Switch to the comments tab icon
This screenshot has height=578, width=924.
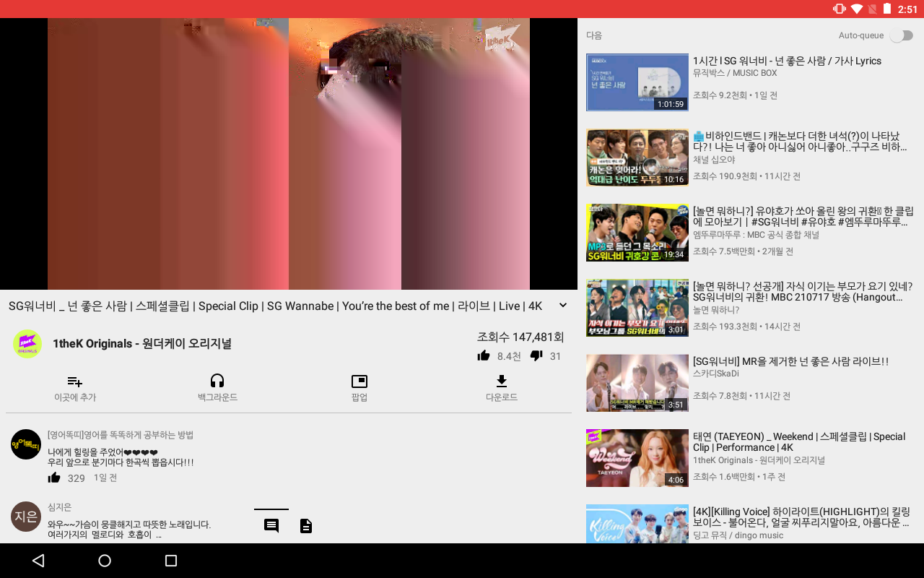tap(271, 526)
